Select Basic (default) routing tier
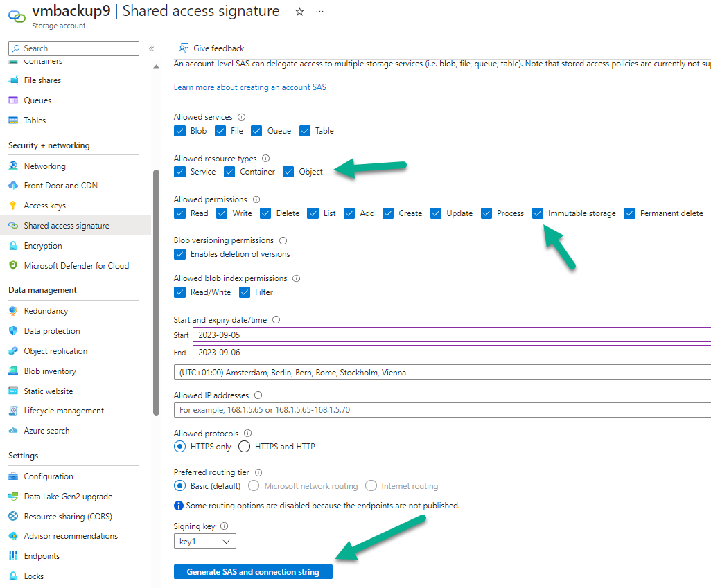Viewport: 711px width, 588px height. coord(179,486)
